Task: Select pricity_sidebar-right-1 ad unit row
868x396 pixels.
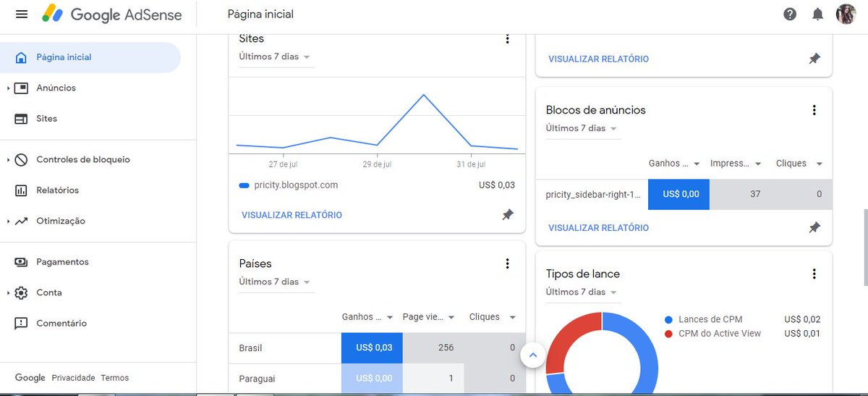Action: [x=684, y=194]
